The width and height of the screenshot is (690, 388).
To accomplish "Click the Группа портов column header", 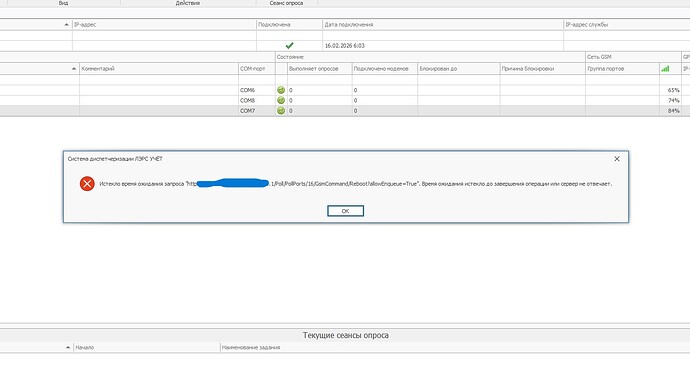I will (622, 69).
